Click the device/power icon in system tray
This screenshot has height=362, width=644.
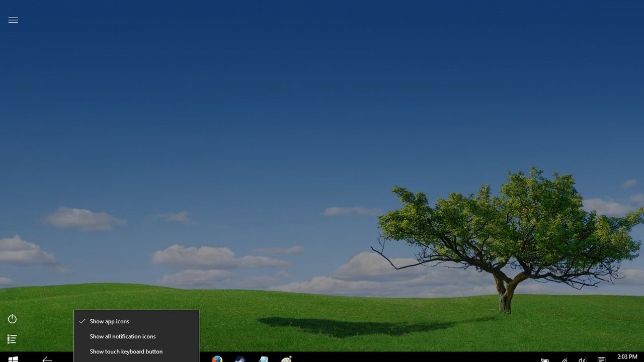point(545,359)
